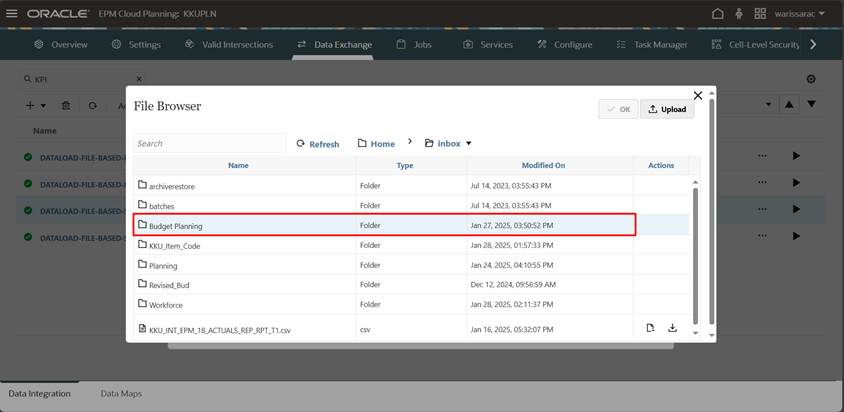This screenshot has height=412, width=844.
Task: Switch to the Settings tab
Action: tap(136, 45)
